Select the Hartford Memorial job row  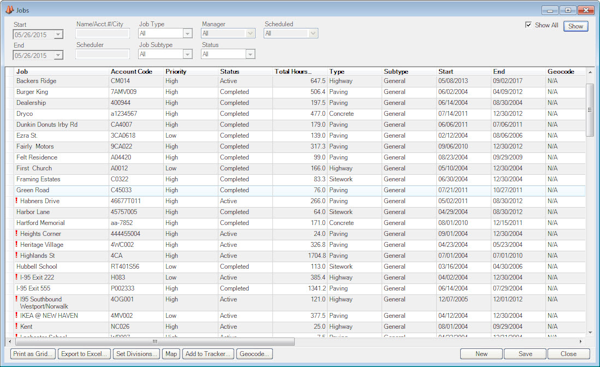click(300, 223)
